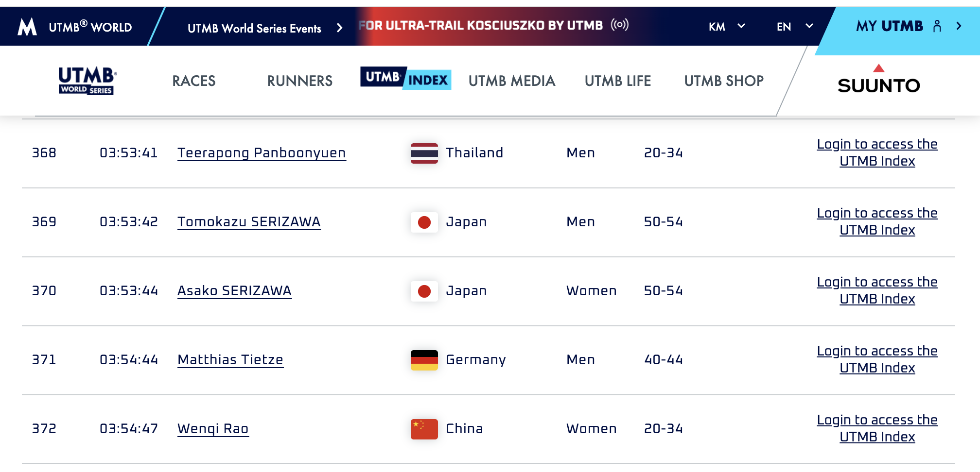Click the UTMB 'M' logo
980x472 pixels.
click(x=28, y=27)
